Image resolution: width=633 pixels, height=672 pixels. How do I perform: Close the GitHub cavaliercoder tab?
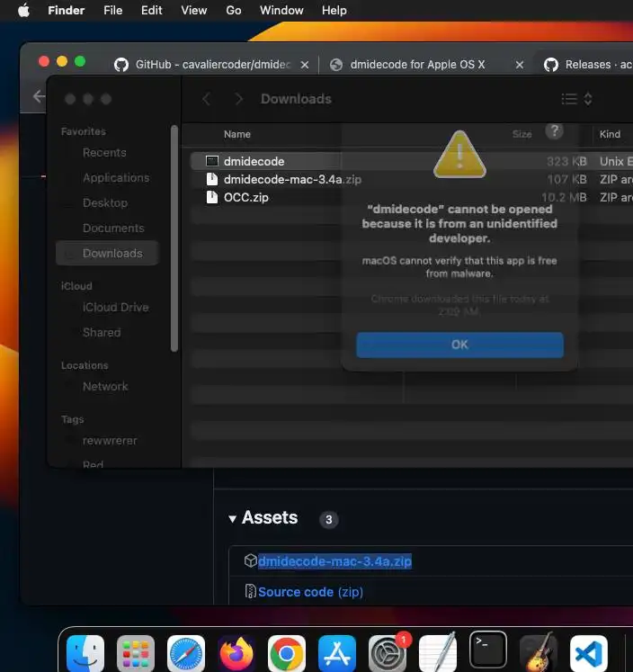[x=305, y=65]
